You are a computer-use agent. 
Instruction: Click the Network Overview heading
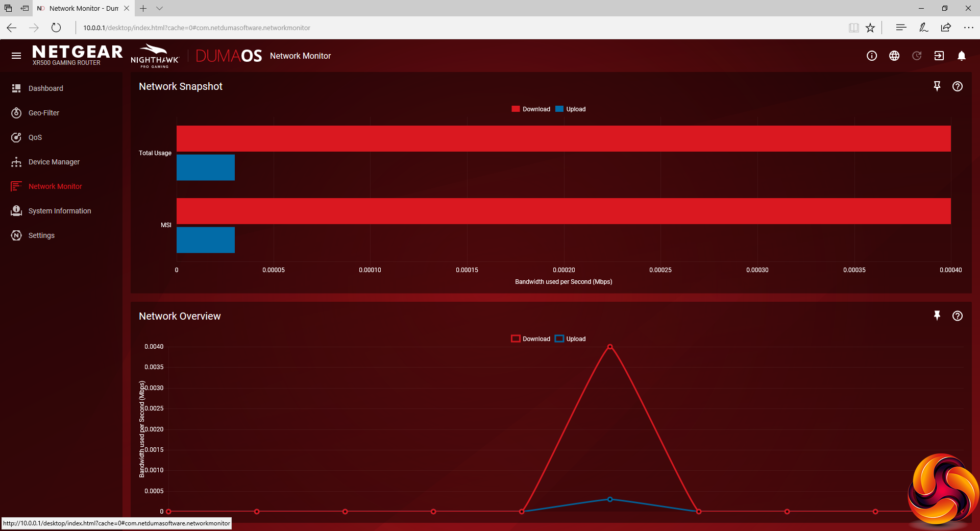180,316
